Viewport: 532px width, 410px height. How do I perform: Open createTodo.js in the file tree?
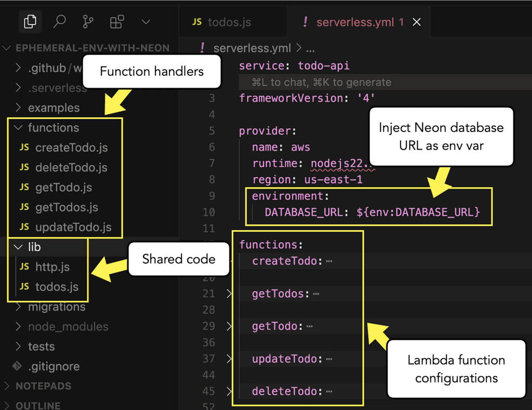71,148
